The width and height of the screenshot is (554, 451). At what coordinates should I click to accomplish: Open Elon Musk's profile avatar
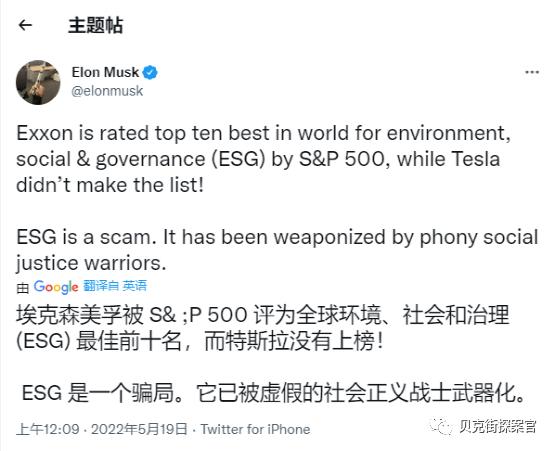click(38, 82)
